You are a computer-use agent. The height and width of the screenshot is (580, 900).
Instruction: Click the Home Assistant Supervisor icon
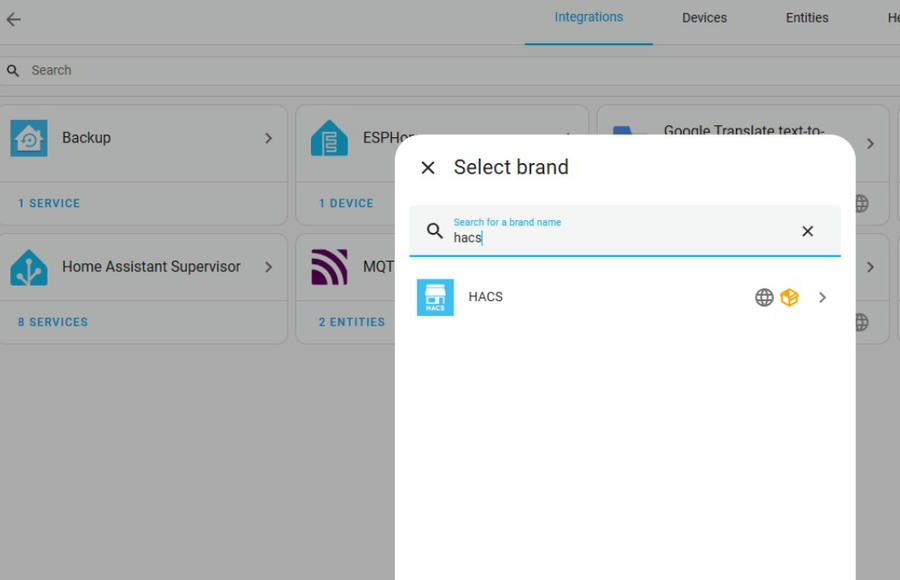click(x=29, y=267)
